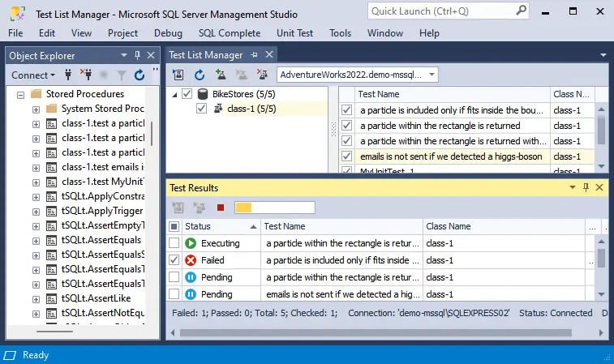Image resolution: width=614 pixels, height=364 pixels.
Task: Click the Test Results vertical scrollbar down arrow
Action: click(602, 294)
